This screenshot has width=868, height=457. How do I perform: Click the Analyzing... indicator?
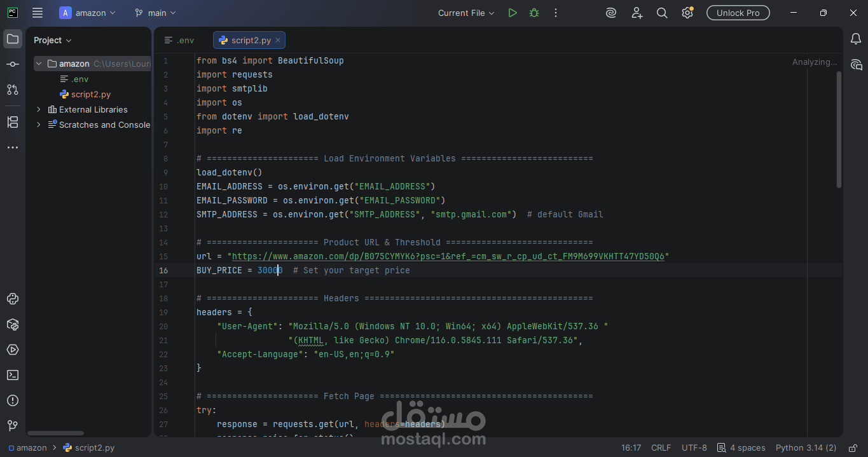(x=815, y=62)
